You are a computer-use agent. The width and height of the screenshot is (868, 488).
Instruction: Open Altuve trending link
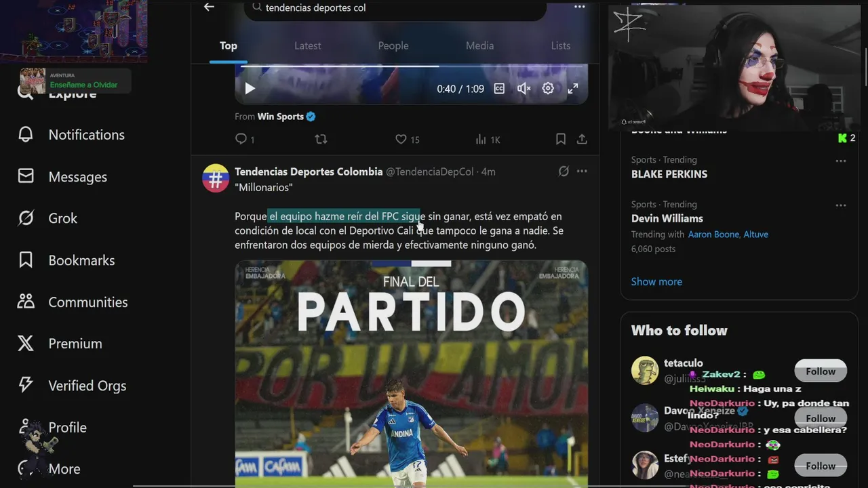coord(756,235)
